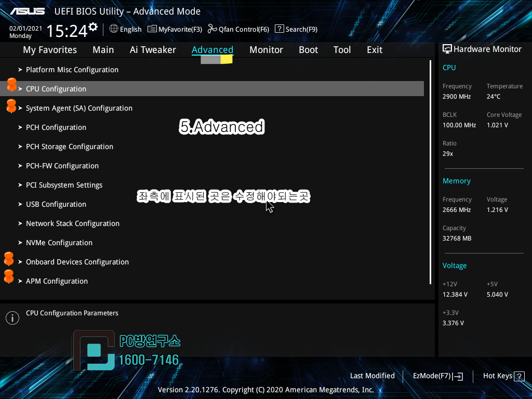Click Capacity value 32768 MB
532x399 pixels.
(x=457, y=238)
